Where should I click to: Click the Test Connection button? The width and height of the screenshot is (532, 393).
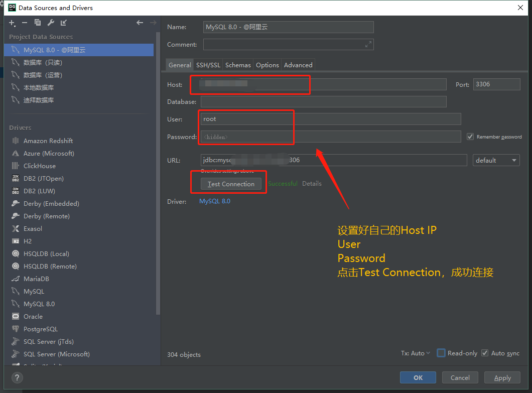pos(231,184)
